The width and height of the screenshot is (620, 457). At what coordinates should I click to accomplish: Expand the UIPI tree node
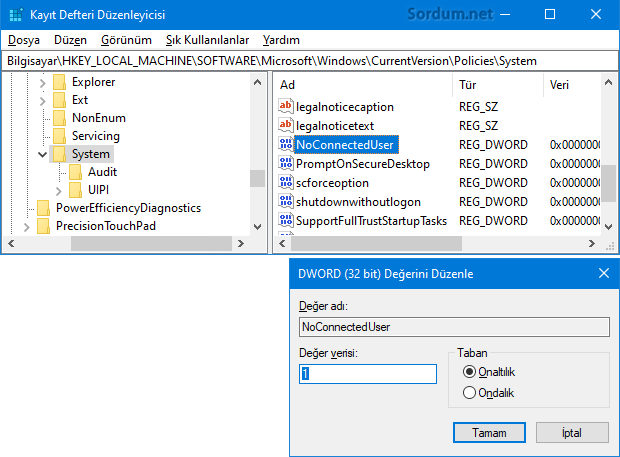[x=59, y=191]
